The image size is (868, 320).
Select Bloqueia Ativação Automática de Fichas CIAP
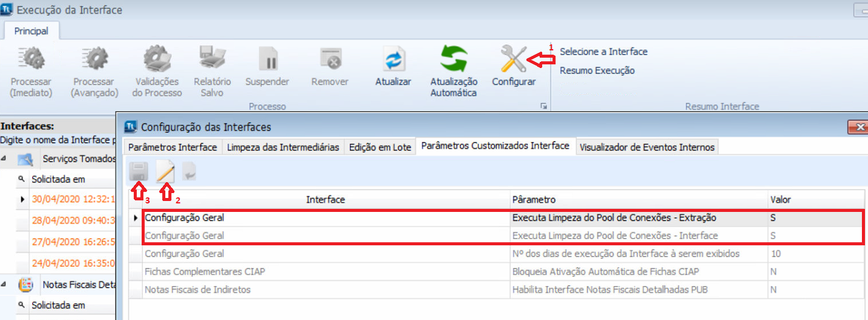[x=639, y=272]
